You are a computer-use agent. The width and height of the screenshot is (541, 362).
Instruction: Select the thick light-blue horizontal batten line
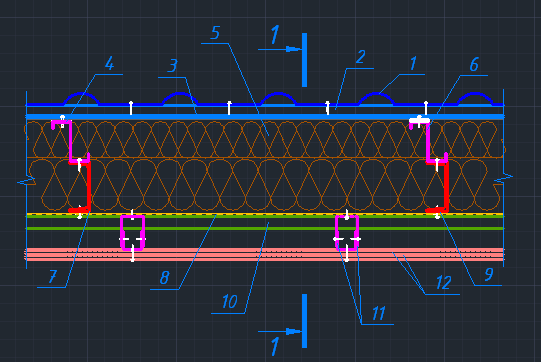pyautogui.click(x=265, y=117)
